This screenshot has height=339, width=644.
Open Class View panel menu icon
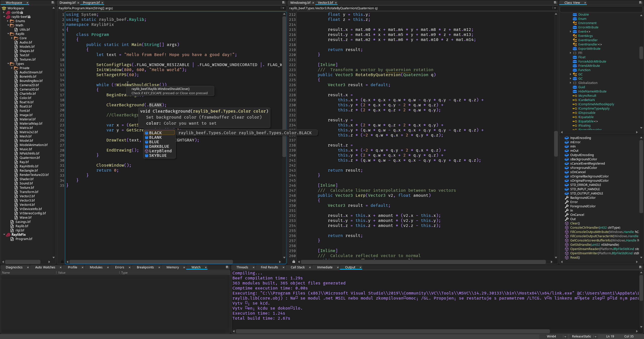(640, 3)
